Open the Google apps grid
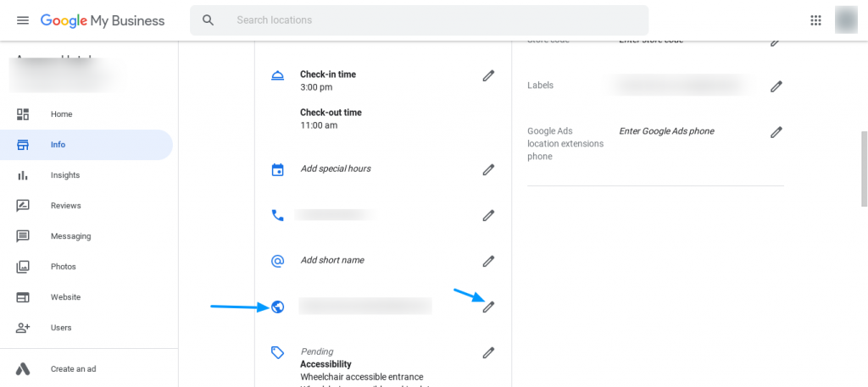This screenshot has height=387, width=868. [815, 20]
